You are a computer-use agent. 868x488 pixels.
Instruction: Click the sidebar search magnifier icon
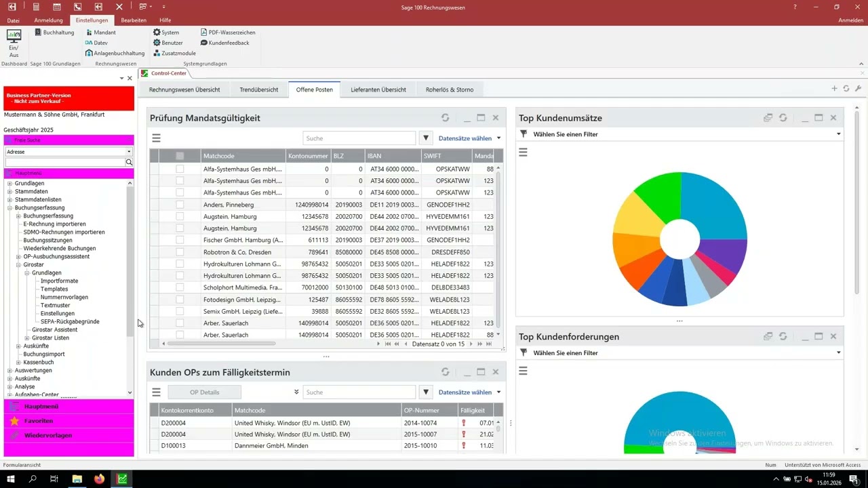129,163
